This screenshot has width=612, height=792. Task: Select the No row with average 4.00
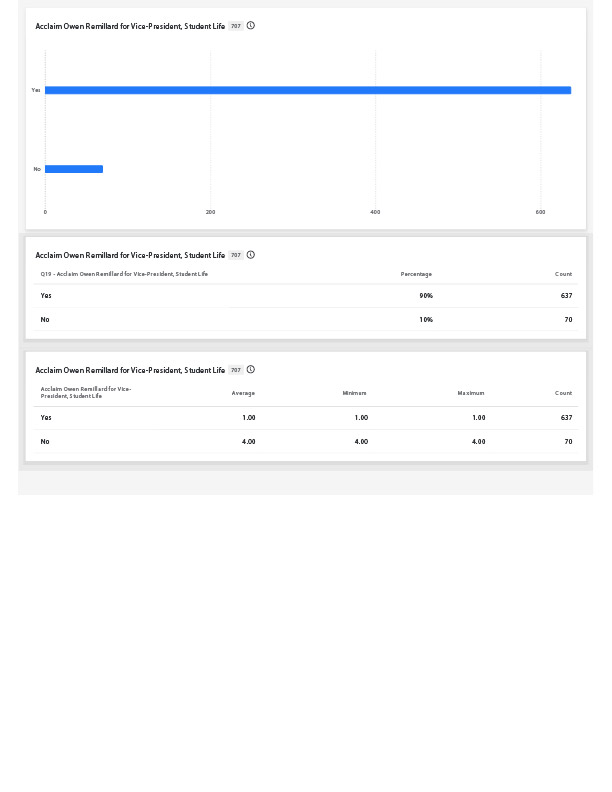(x=305, y=442)
